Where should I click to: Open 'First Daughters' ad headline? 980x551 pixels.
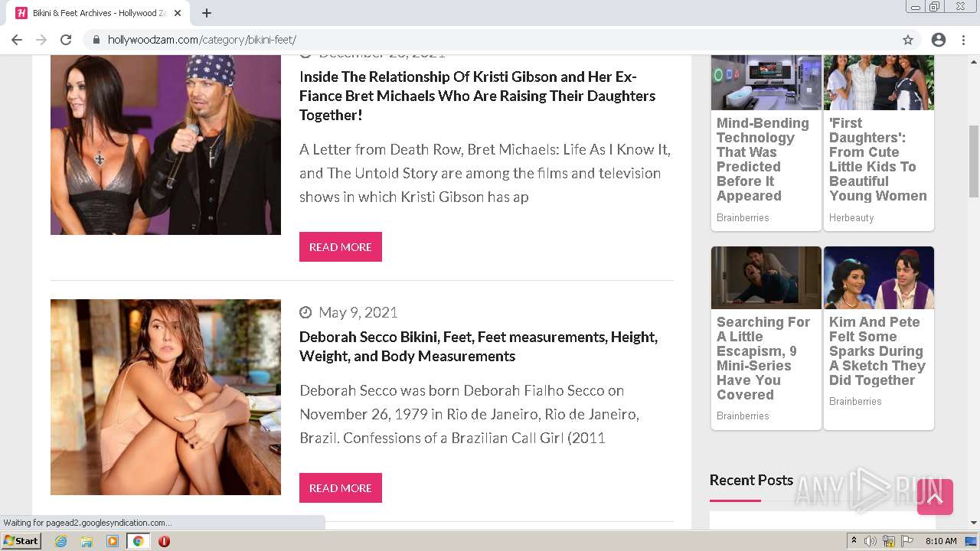[x=877, y=159]
